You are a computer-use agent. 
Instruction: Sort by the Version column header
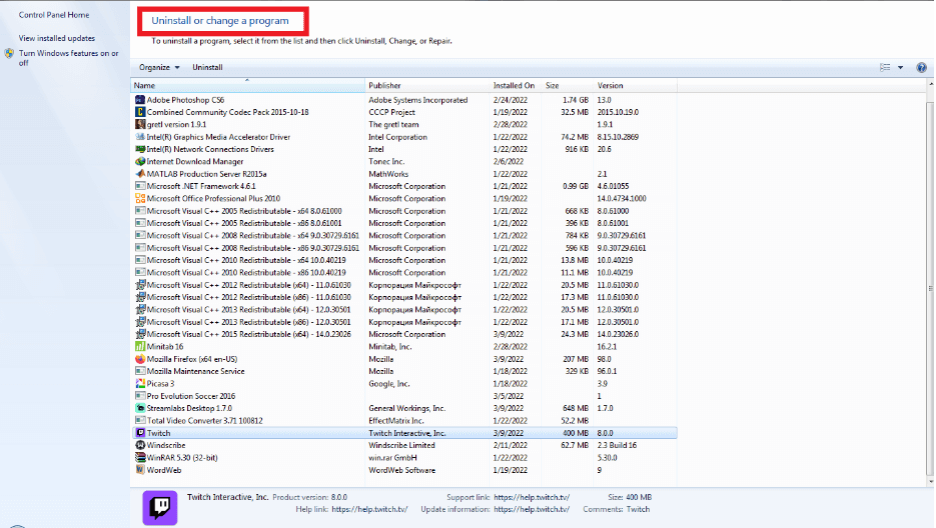pos(635,85)
